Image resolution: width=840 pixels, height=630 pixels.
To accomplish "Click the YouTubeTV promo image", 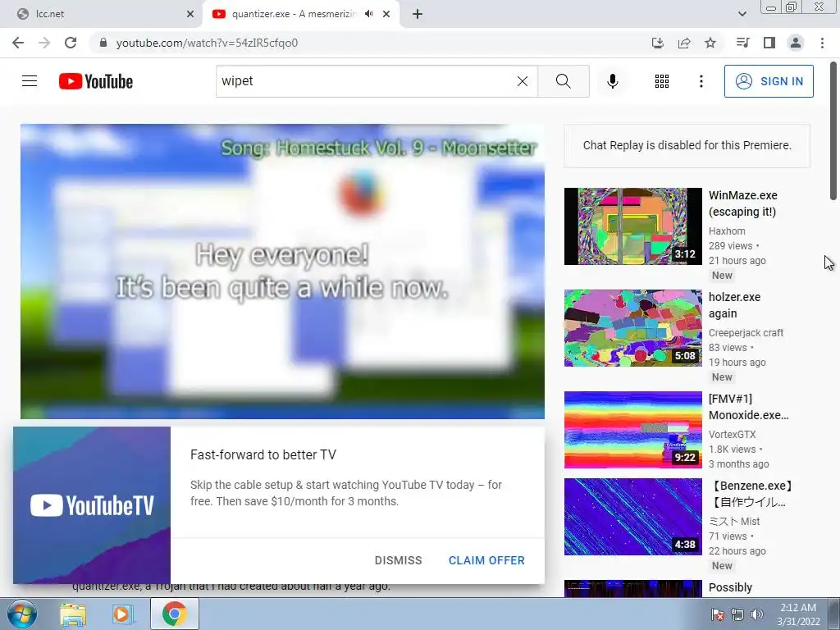I will 92,505.
